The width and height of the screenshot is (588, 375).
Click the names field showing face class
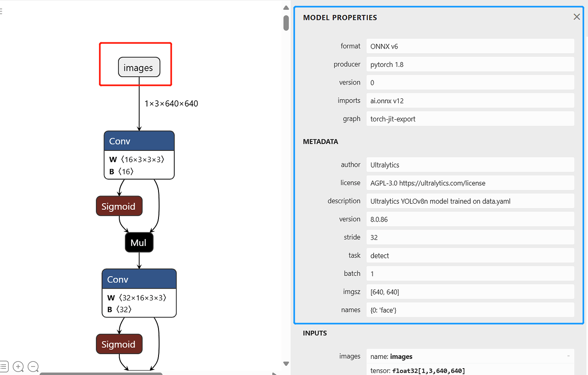pyautogui.click(x=470, y=310)
